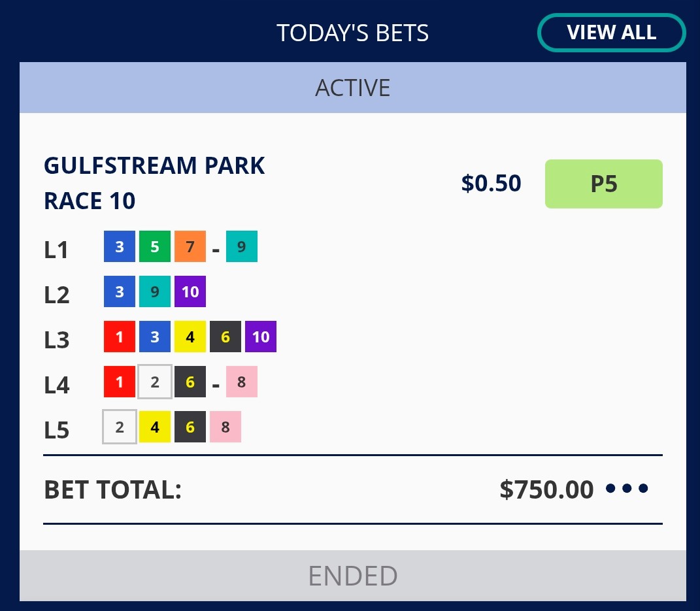Open the three-dot bet options menu
Screen dimensions: 700x611
tap(627, 488)
